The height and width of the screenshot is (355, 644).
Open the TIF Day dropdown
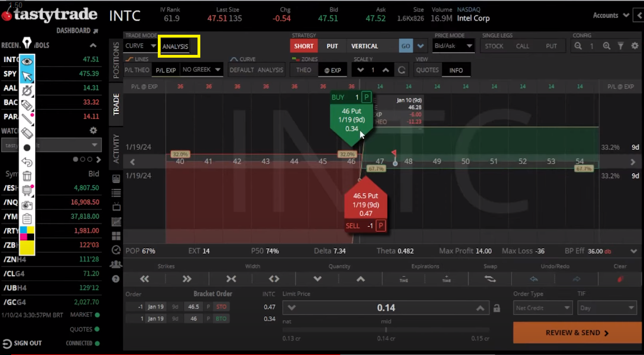(607, 308)
